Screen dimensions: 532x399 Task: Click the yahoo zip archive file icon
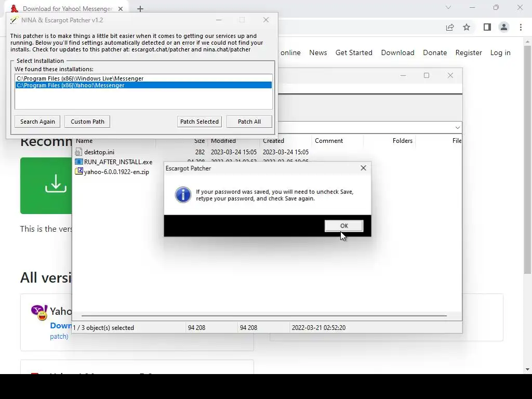79,171
